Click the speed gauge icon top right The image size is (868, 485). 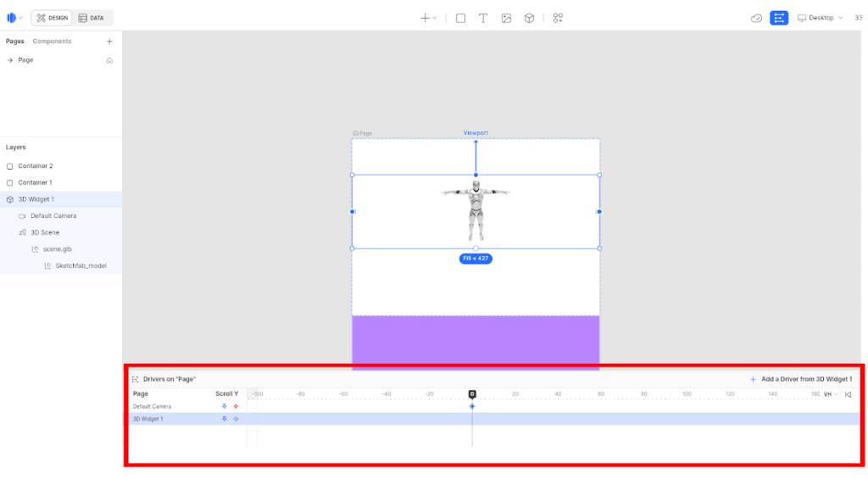756,18
